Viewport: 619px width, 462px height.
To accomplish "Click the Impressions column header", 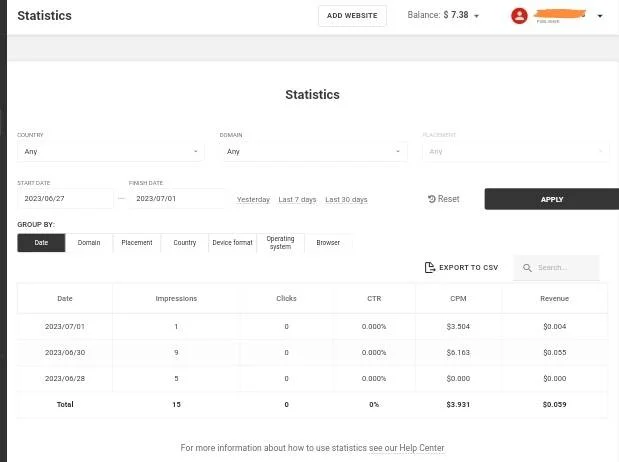I will pyautogui.click(x=176, y=299).
